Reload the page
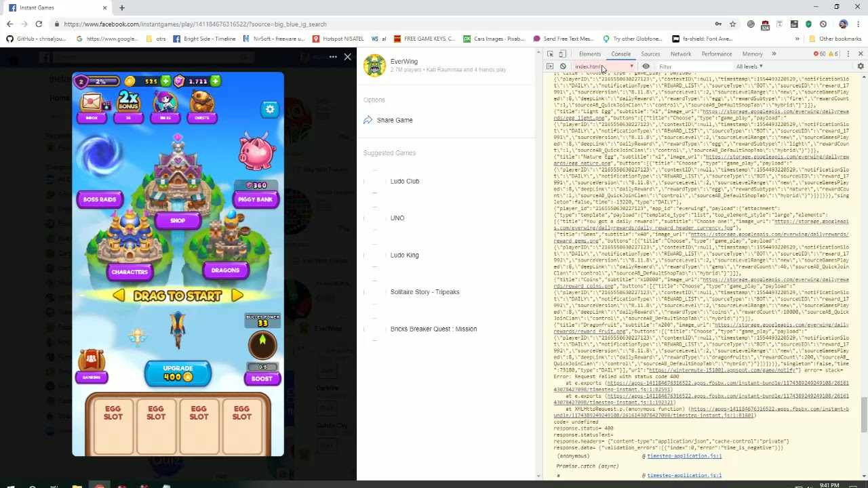868x488 pixels. pos(39,24)
